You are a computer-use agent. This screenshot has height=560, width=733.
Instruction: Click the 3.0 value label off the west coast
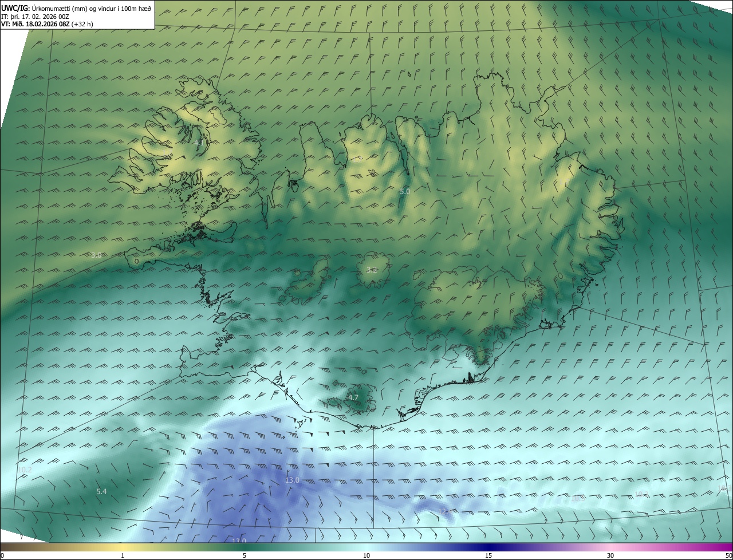(96, 255)
